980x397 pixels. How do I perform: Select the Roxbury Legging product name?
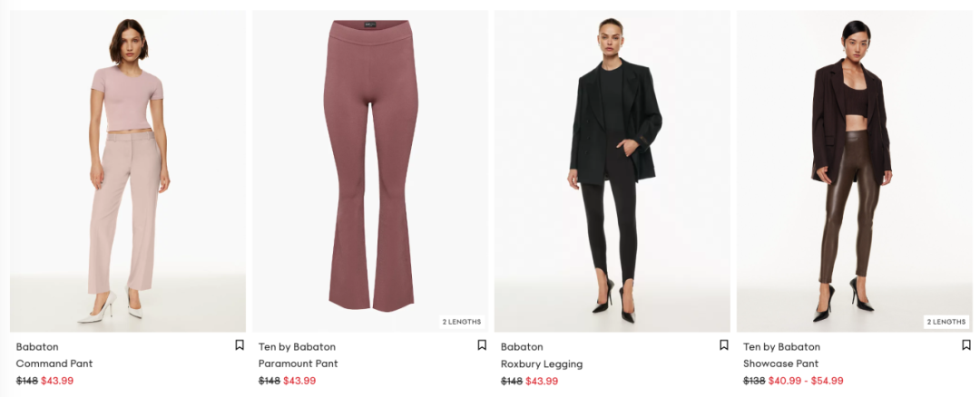pyautogui.click(x=541, y=364)
